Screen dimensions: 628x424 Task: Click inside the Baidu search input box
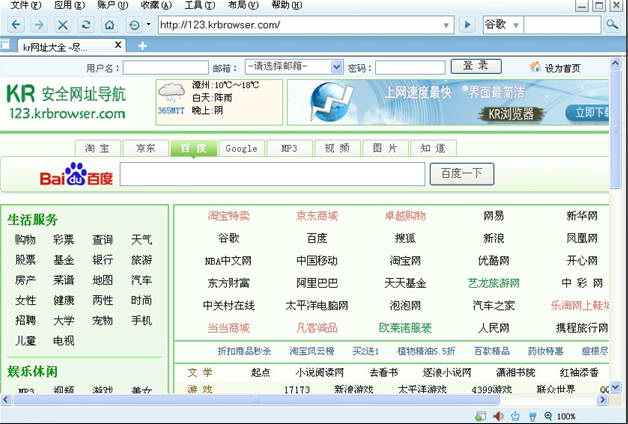(273, 175)
